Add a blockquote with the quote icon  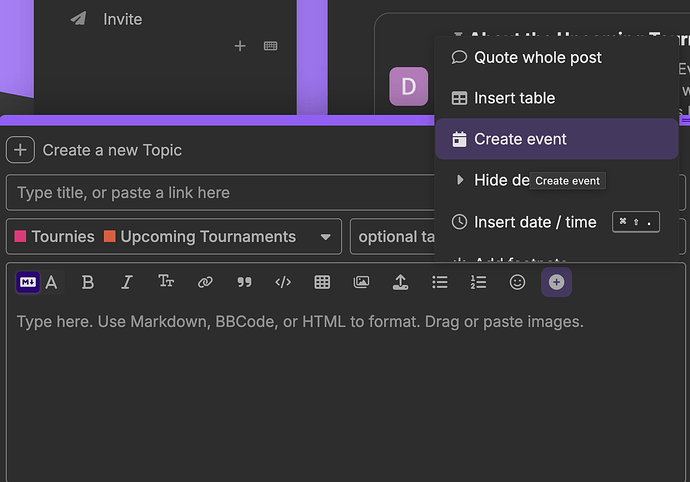tap(244, 283)
